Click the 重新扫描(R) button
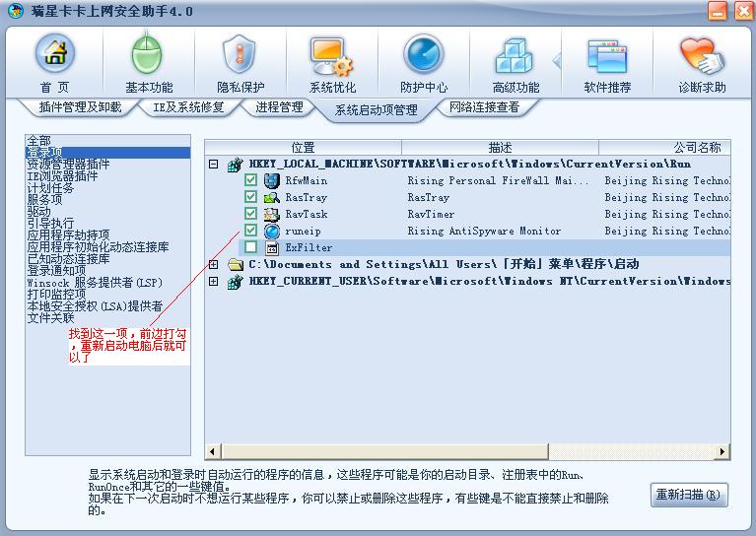756x536 pixels. tap(689, 495)
